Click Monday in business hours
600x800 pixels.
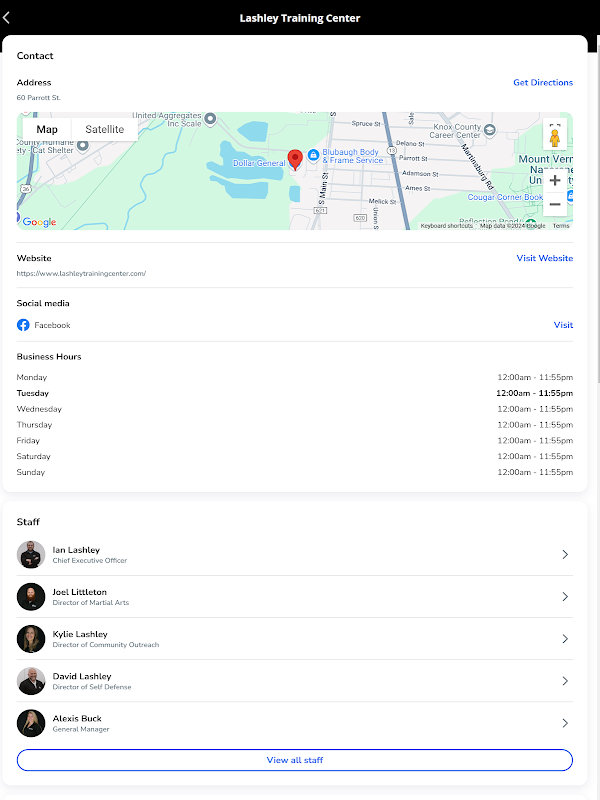coord(32,378)
